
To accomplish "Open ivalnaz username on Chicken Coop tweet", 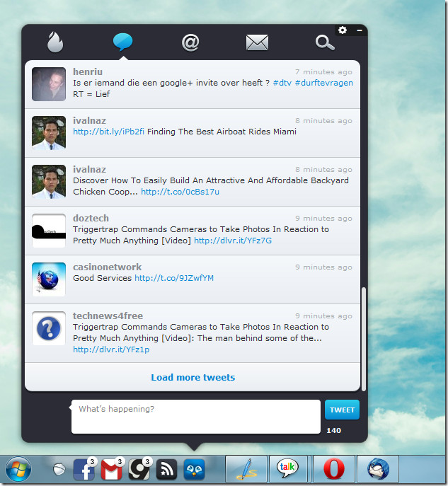I will click(89, 169).
